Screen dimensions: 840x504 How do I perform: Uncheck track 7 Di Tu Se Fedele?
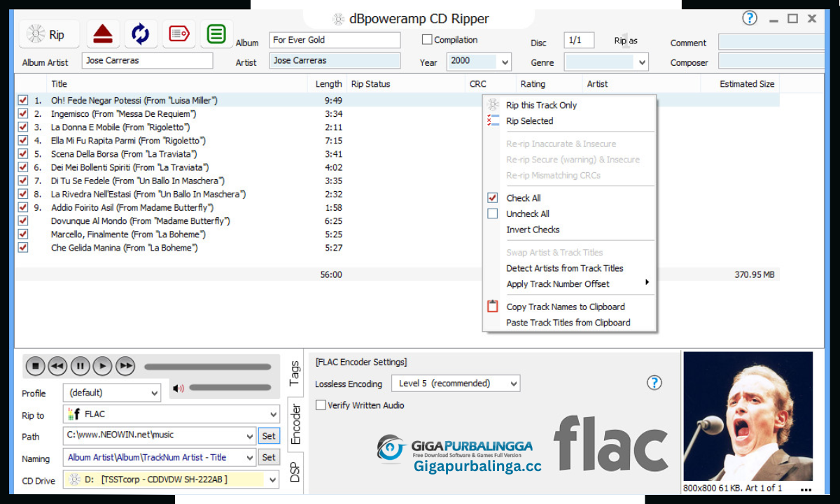[23, 181]
